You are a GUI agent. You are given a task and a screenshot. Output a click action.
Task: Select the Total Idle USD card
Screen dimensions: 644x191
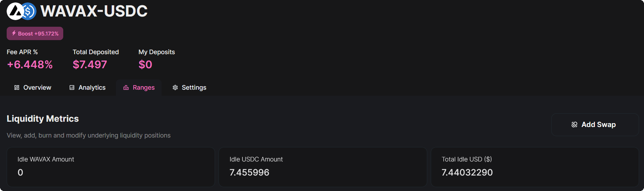click(534, 167)
